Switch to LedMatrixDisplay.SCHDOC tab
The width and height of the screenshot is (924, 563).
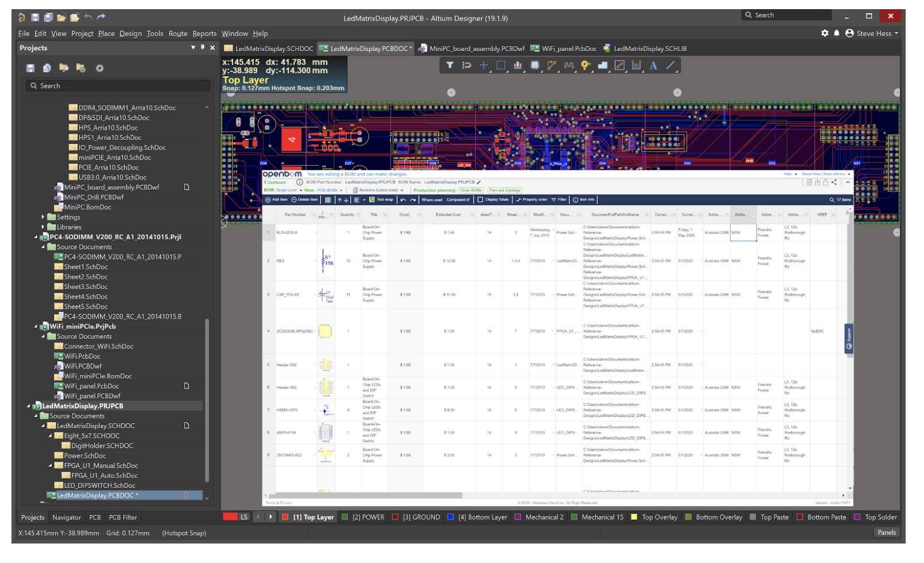point(269,49)
